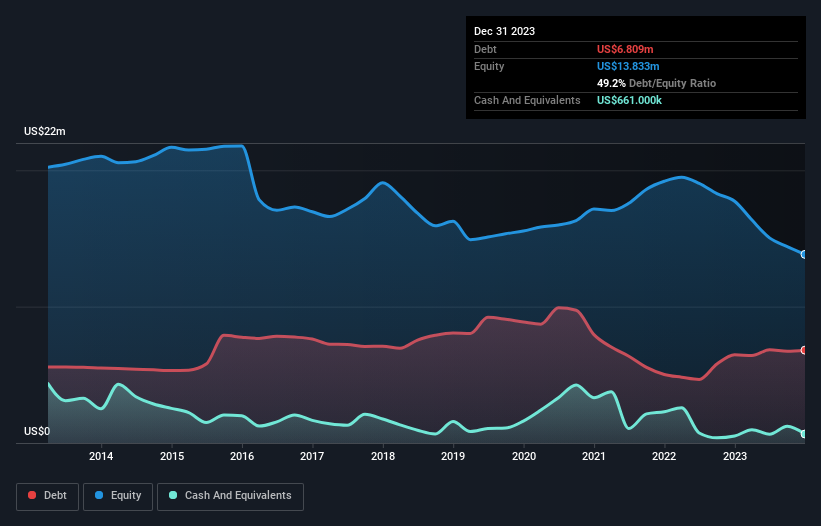Click the 2016 x-axis label
Screen dimensions: 821x526
(x=242, y=456)
